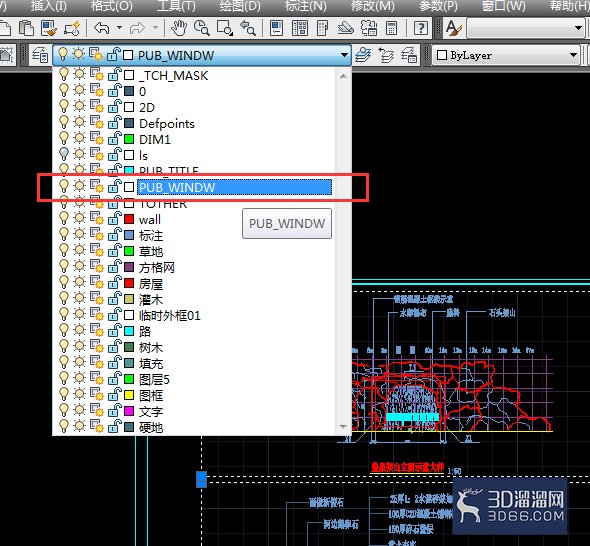Select the Zoom Realtime magnifier tool
This screenshot has height=546, width=590.
pos(202,28)
